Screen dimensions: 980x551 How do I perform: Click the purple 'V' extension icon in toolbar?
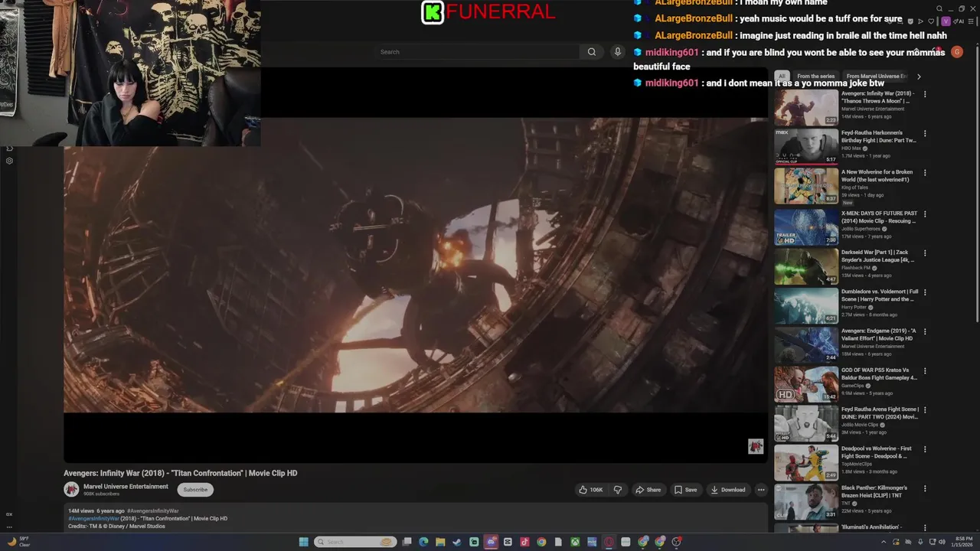[946, 21]
